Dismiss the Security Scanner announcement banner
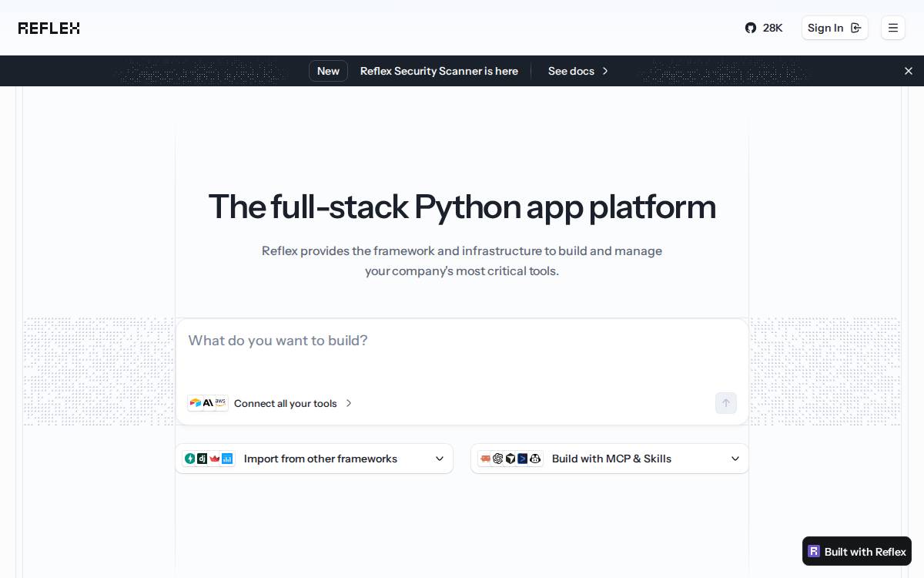Image resolution: width=924 pixels, height=578 pixels. click(x=909, y=71)
